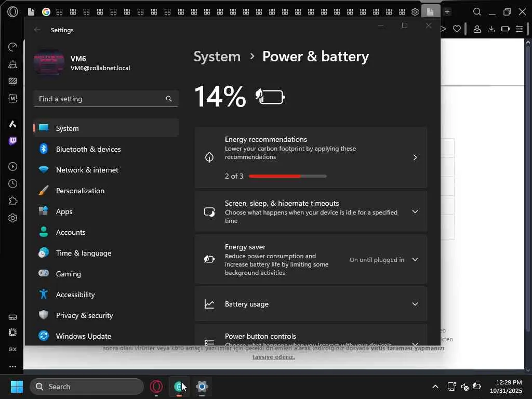The width and height of the screenshot is (532, 399).
Task: Click the battery energy saver tray icon
Action: pos(477,386)
